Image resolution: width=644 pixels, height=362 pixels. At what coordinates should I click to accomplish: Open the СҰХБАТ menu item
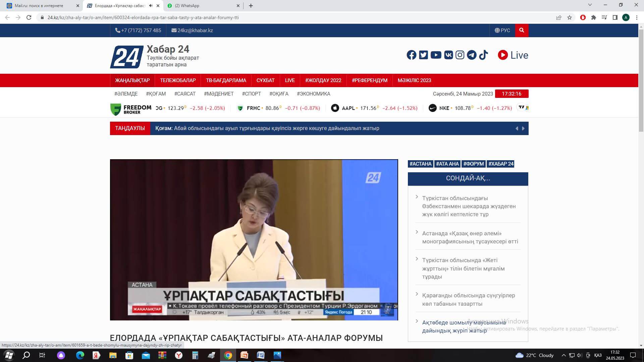pyautogui.click(x=265, y=80)
